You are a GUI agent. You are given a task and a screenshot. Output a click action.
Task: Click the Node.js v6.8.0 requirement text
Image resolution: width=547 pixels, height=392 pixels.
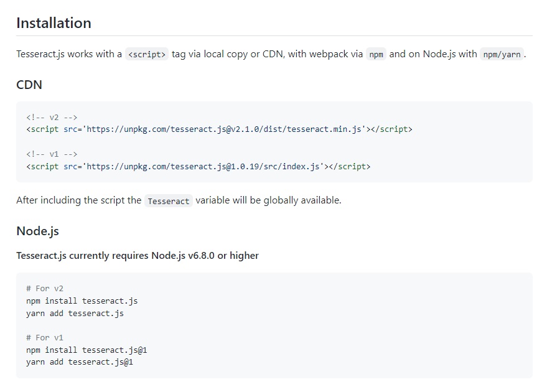pos(138,256)
